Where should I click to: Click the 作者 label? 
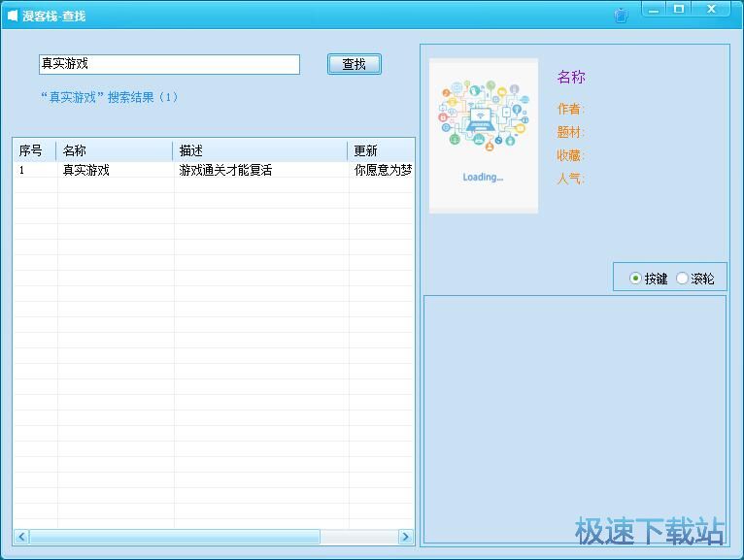570,109
